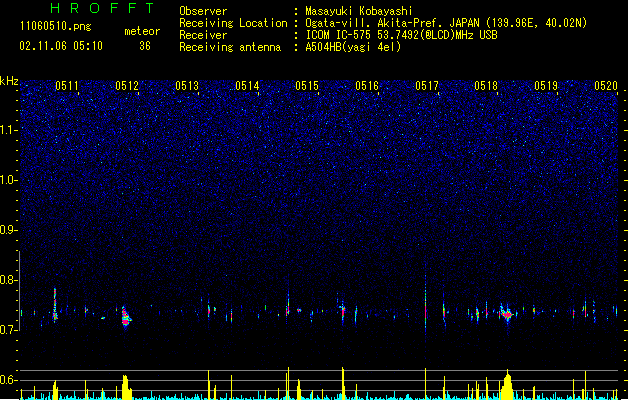Viewport: 629px width, 400px height.
Task: Click the Receiving Location label
Action: coord(233,23)
